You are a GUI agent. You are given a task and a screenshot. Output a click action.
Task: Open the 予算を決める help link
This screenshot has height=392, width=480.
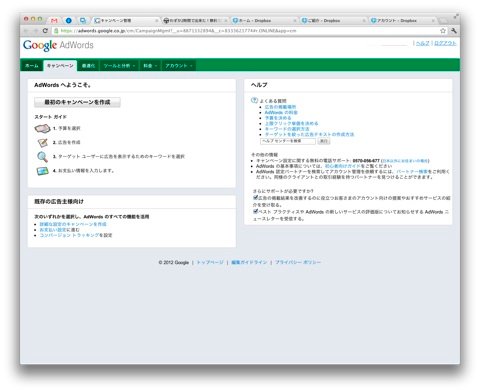coord(278,118)
